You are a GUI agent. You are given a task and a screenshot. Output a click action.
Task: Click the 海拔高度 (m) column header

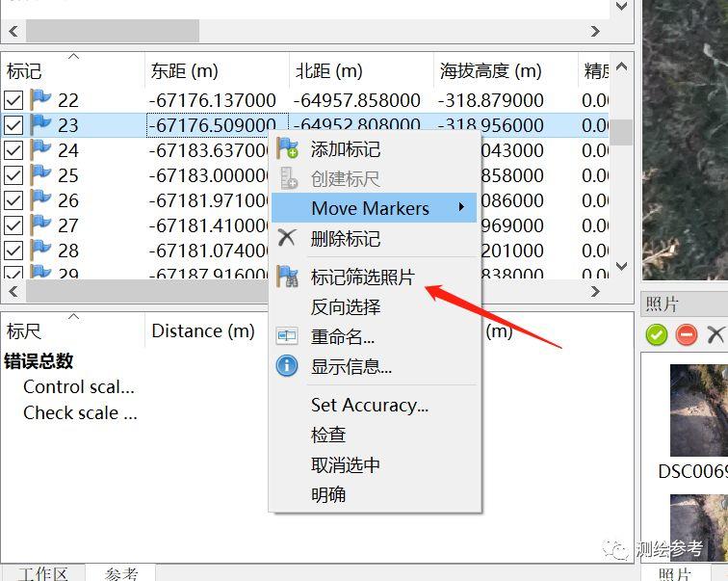point(506,71)
